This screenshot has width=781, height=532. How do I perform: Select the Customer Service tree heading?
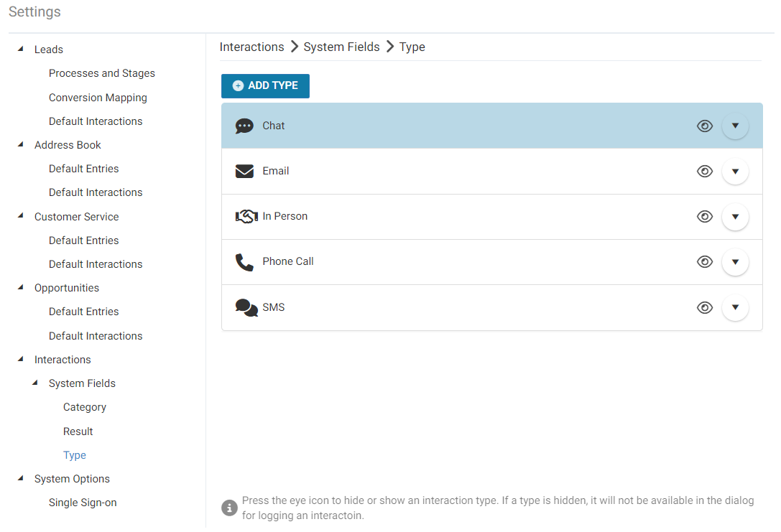(77, 217)
